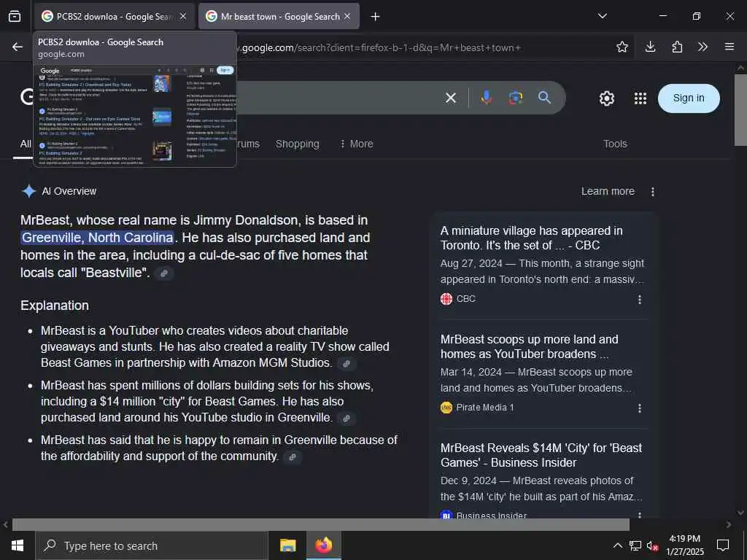Viewport: 747px width, 560px height.
Task: Open source link after Amazon MGM Studios
Action: click(x=347, y=364)
